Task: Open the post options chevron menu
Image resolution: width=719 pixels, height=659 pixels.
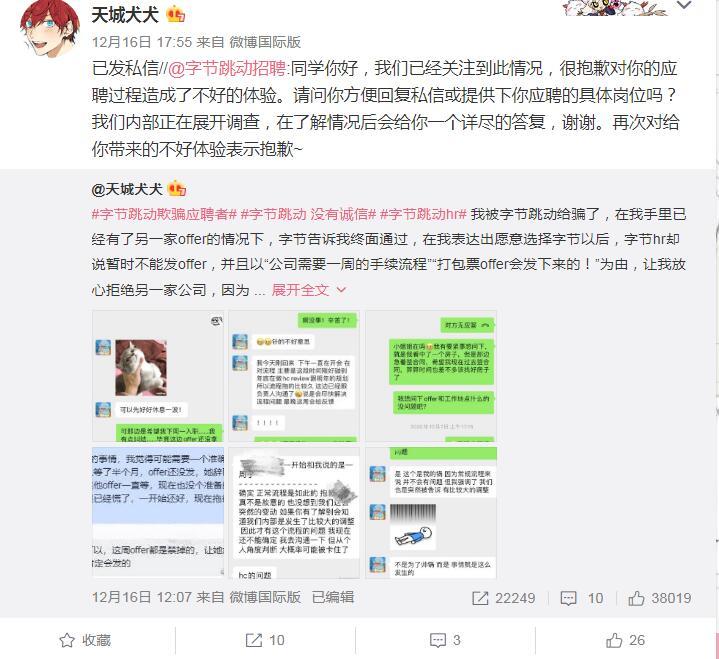Action: tap(684, 5)
